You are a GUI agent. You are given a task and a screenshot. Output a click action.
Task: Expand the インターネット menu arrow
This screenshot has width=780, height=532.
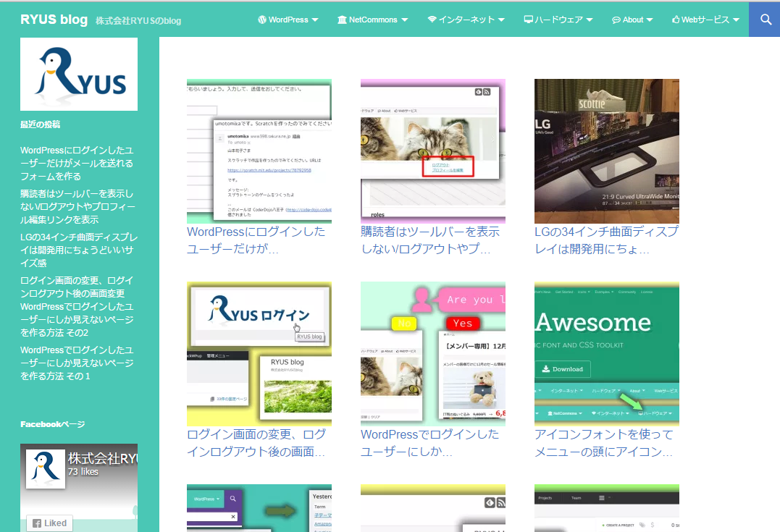click(x=501, y=20)
